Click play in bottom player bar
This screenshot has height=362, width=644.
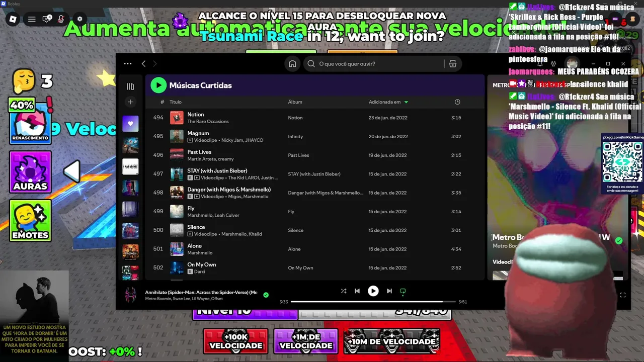coord(373,291)
